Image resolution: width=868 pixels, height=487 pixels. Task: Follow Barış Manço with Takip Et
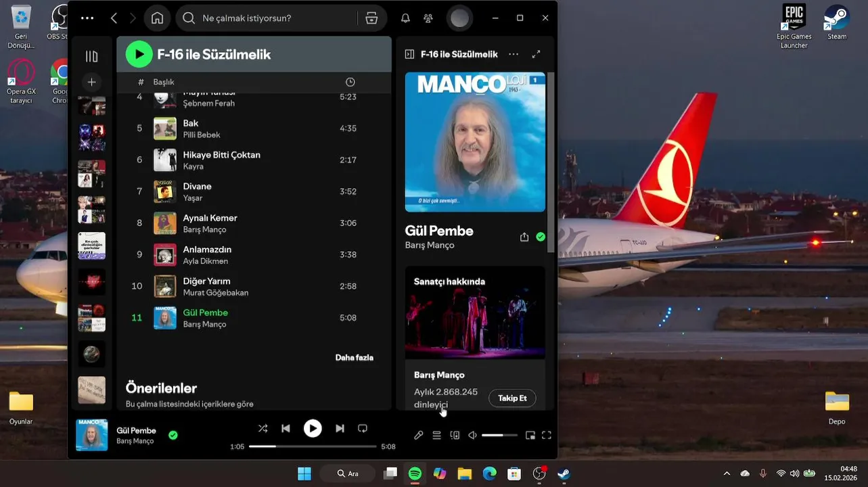click(512, 398)
